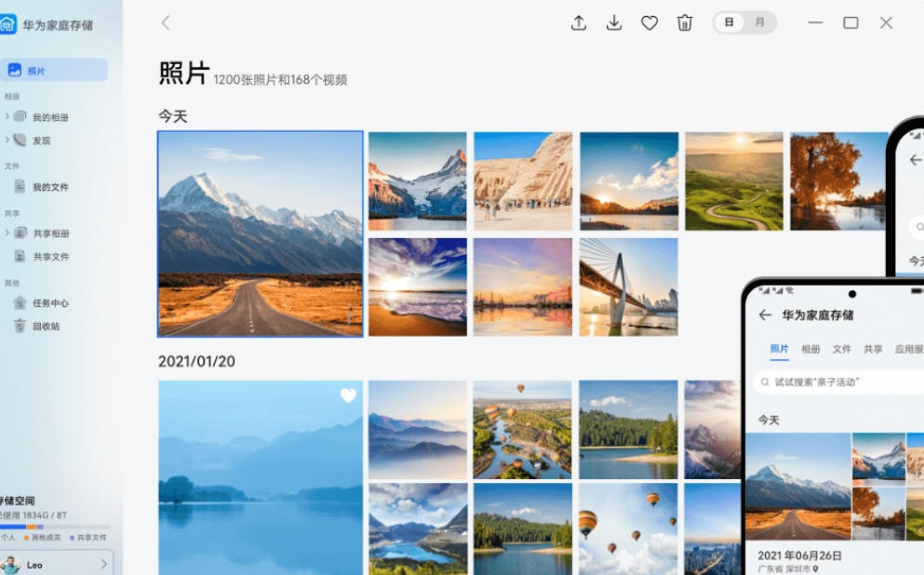Open the Leo user account button

56,564
